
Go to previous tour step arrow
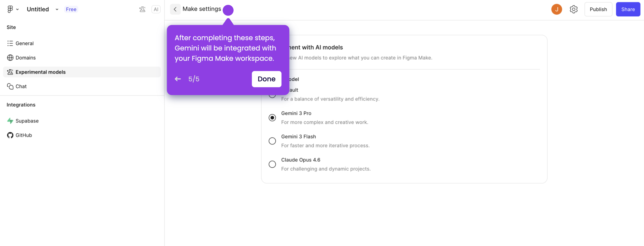pos(178,79)
